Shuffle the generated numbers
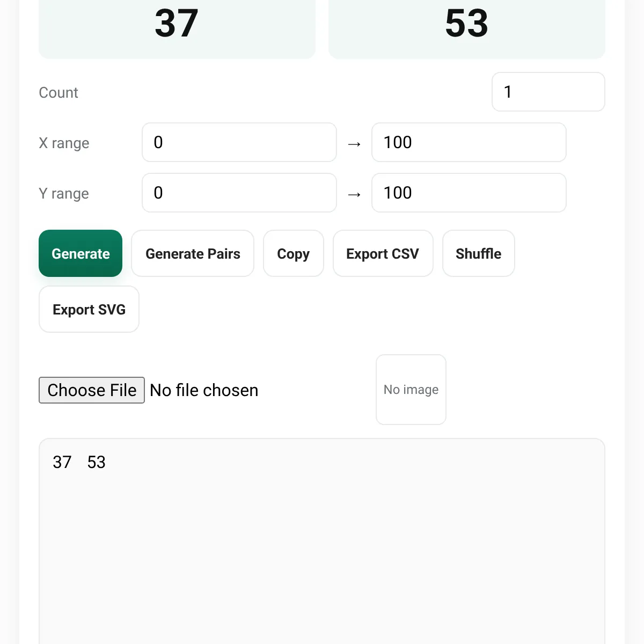Image resolution: width=644 pixels, height=644 pixels. coord(479,253)
